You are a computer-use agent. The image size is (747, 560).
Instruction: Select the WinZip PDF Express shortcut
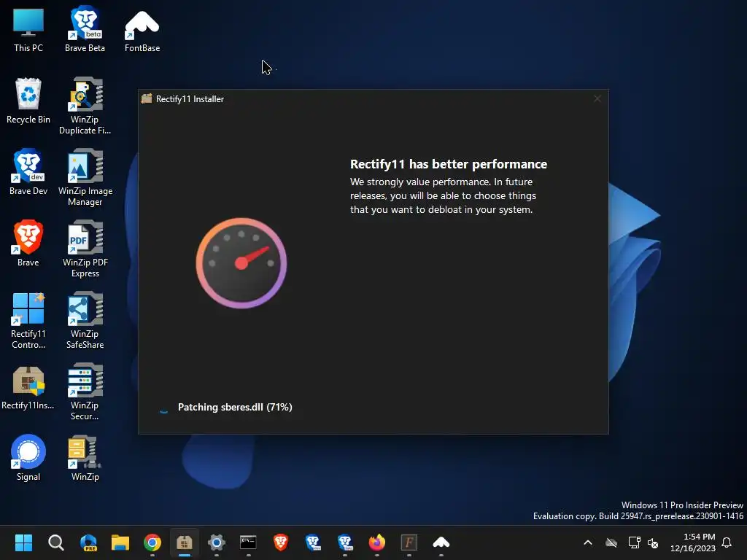tap(85, 249)
